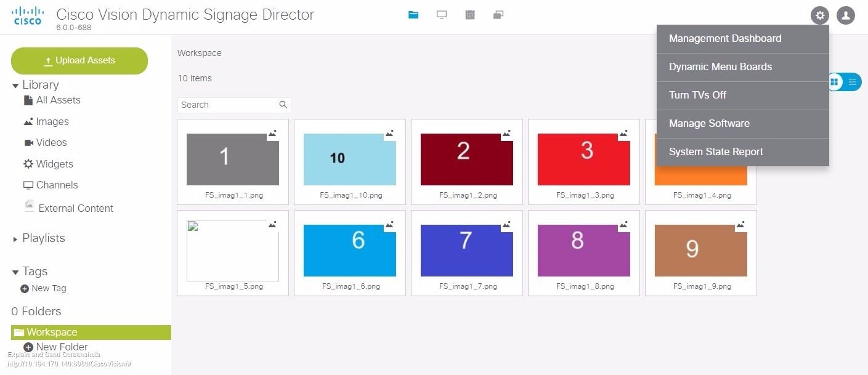This screenshot has height=375, width=868.
Task: Click the search magnifier icon
Action: click(x=283, y=105)
